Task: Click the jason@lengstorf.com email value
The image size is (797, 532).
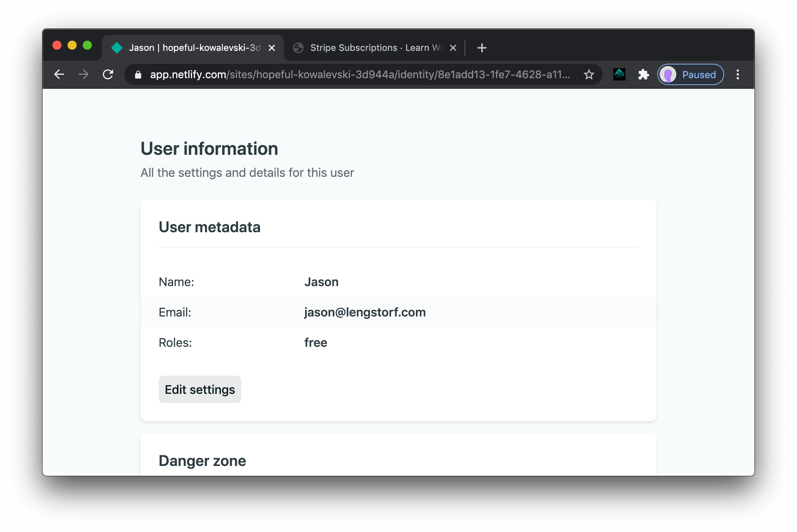Action: tap(365, 312)
